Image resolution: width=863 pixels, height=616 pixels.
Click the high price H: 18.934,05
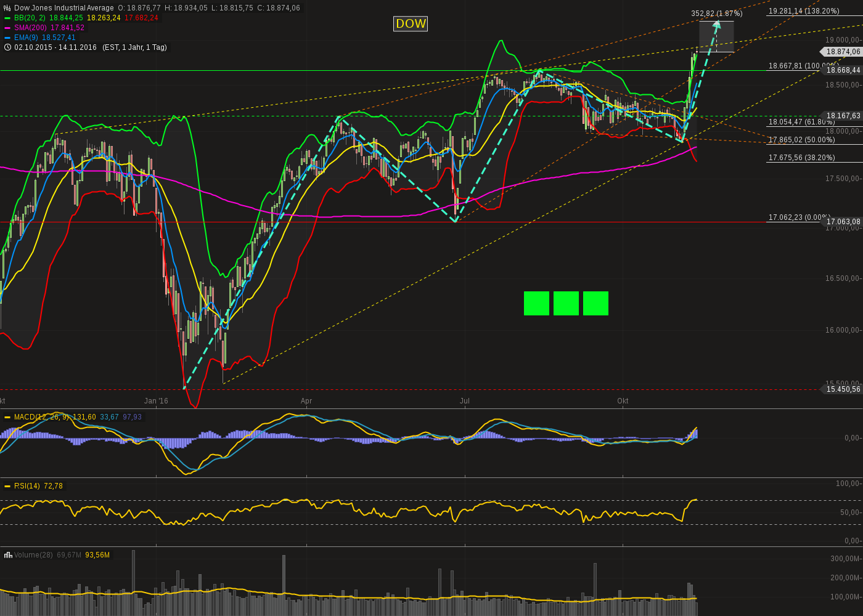click(186, 8)
